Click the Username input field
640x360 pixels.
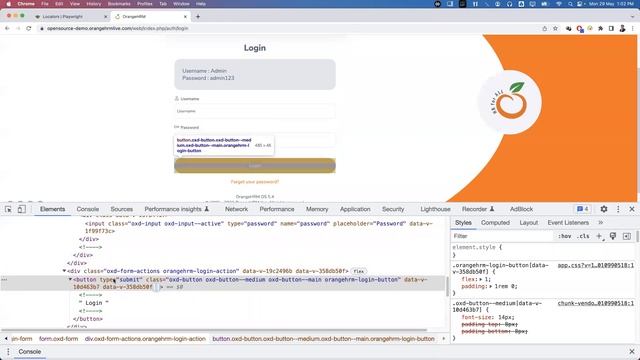click(x=255, y=111)
